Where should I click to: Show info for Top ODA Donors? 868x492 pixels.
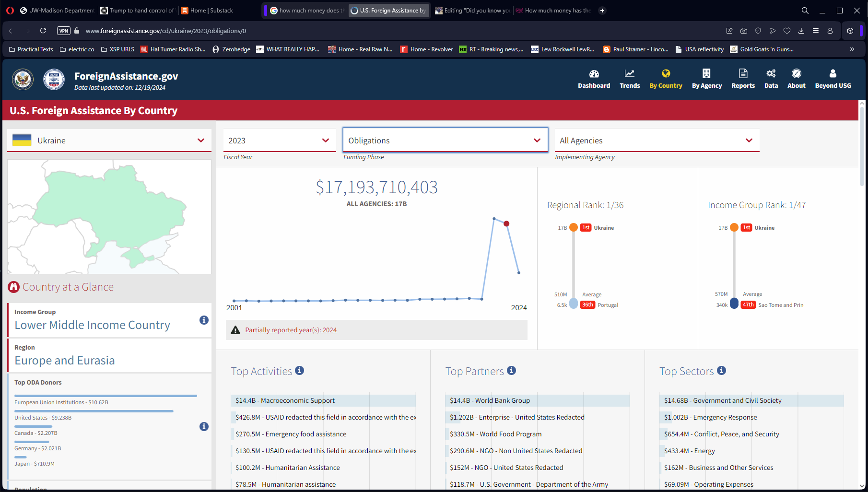(x=204, y=426)
